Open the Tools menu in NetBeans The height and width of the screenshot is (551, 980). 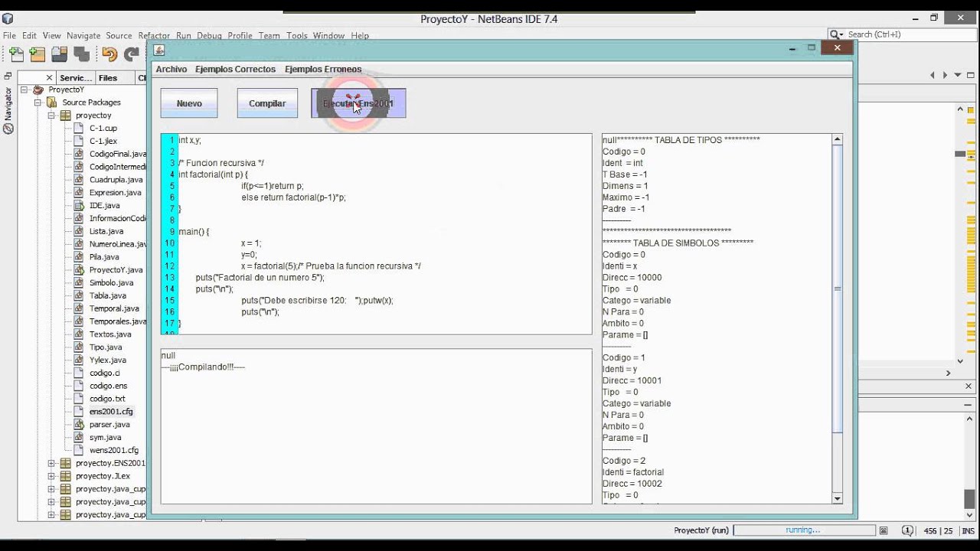pos(297,35)
